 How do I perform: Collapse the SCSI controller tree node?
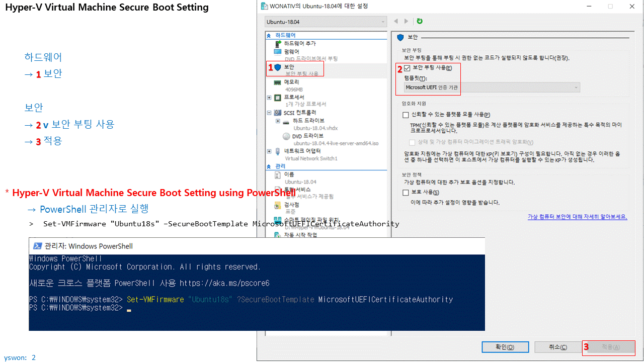[x=270, y=113]
